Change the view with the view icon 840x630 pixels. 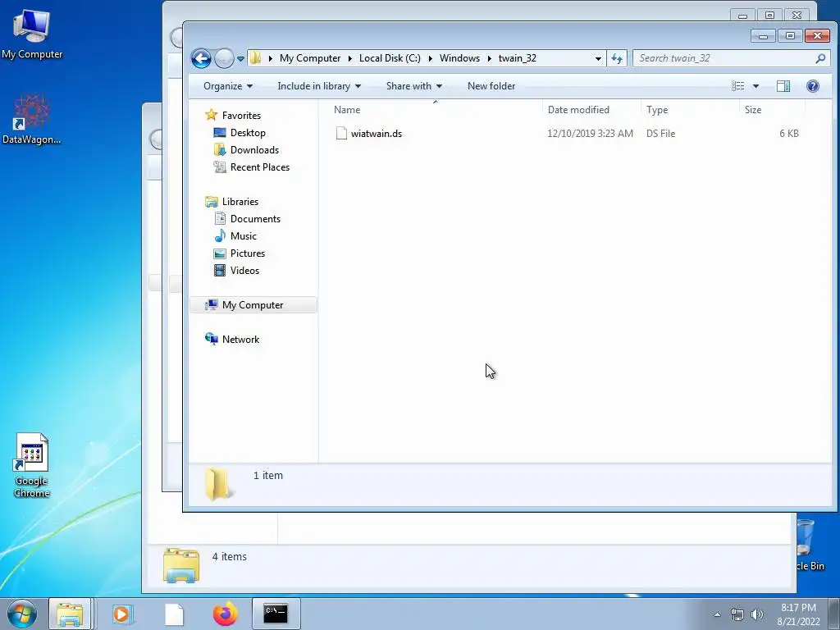click(x=737, y=86)
